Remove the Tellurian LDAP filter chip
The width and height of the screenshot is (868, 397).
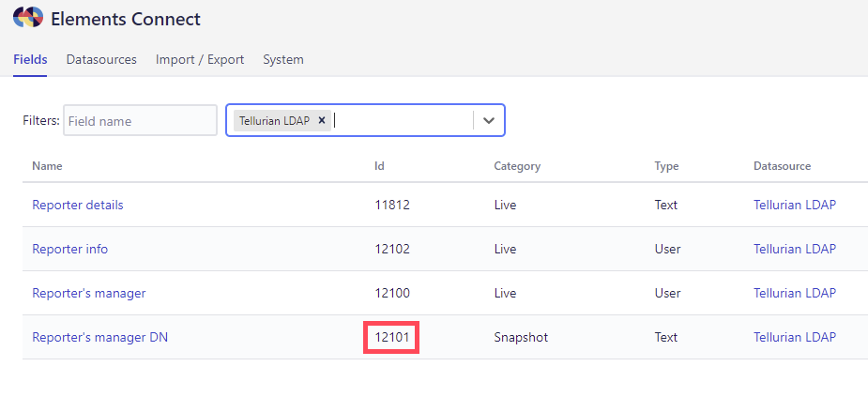(x=322, y=120)
